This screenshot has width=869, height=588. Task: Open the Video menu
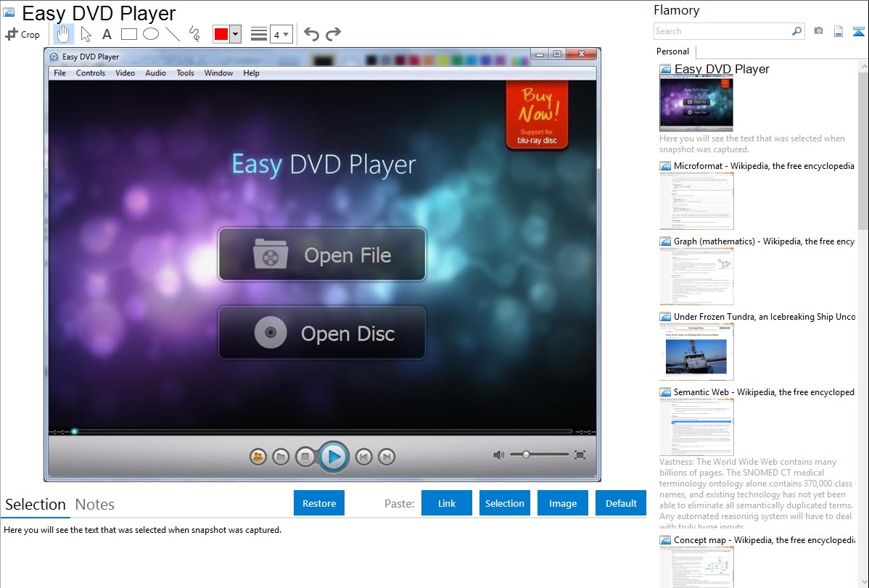click(125, 73)
